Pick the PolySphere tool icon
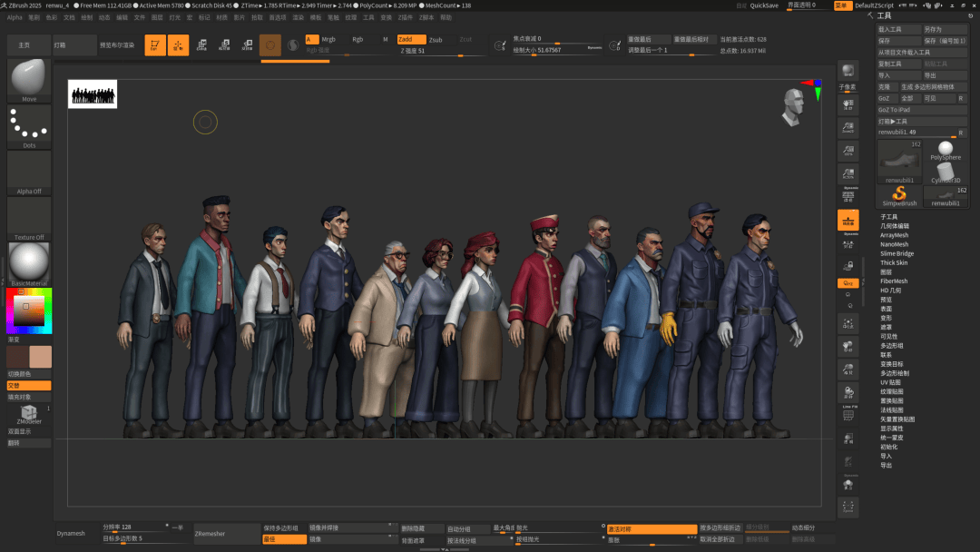Screen dimensions: 980x552 (x=946, y=151)
